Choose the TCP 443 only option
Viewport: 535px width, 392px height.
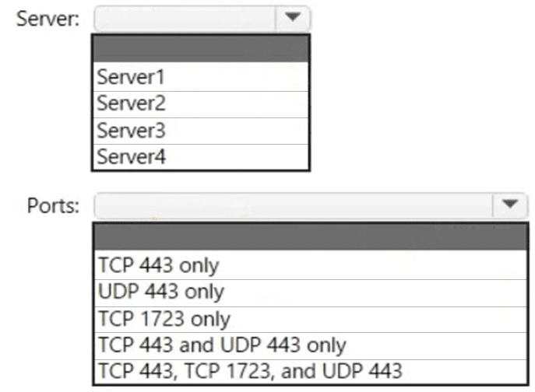310,265
